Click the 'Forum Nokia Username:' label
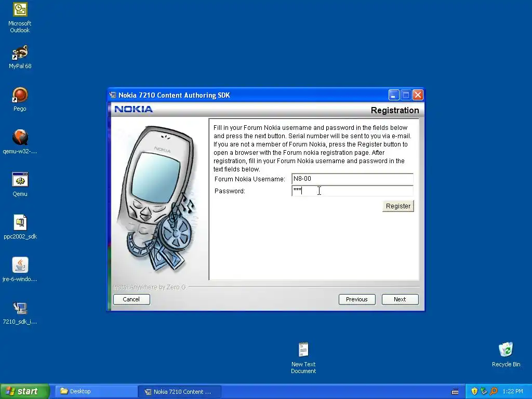 pos(250,179)
